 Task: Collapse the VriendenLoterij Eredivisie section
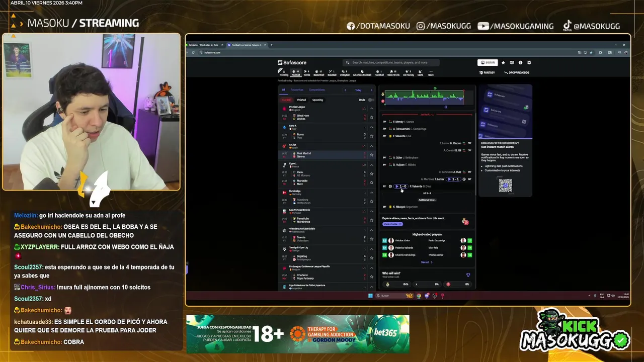coord(372,230)
